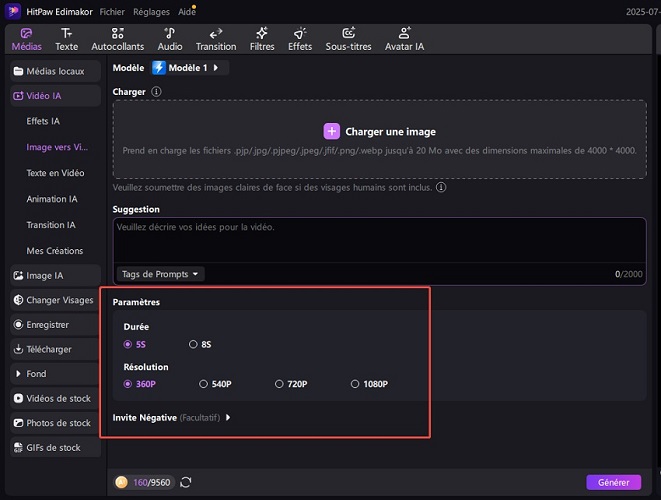
Task: Select the Effets tool icon
Action: tap(300, 39)
